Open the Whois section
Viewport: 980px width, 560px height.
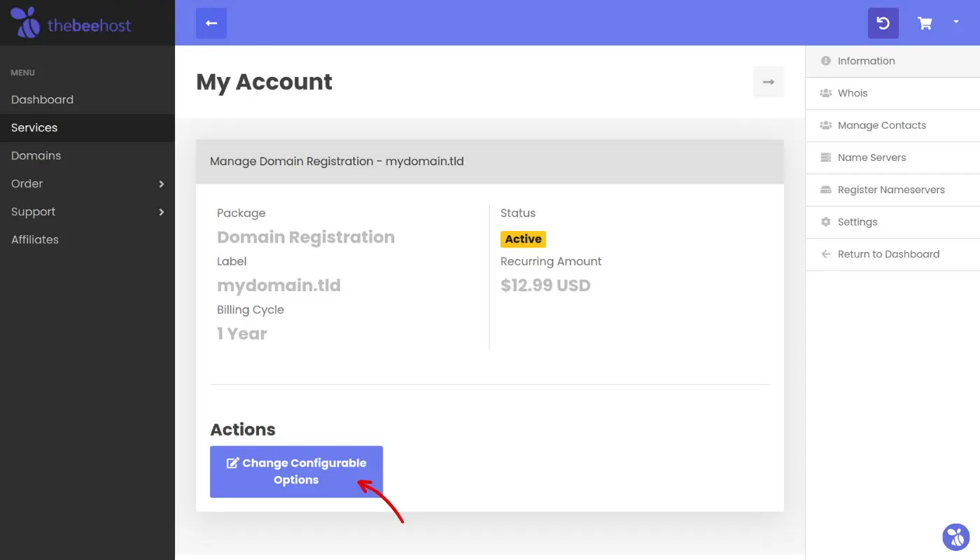852,93
